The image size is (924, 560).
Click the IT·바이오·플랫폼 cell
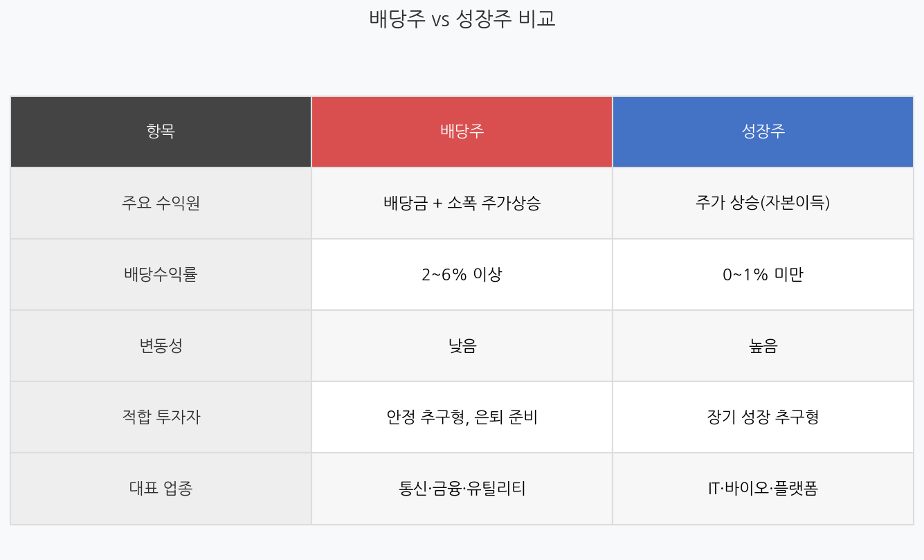point(763,488)
